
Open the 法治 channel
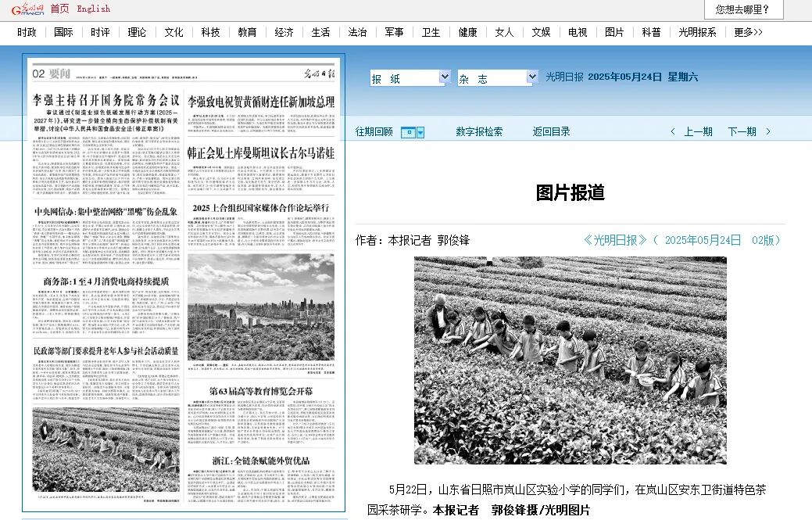pyautogui.click(x=357, y=32)
